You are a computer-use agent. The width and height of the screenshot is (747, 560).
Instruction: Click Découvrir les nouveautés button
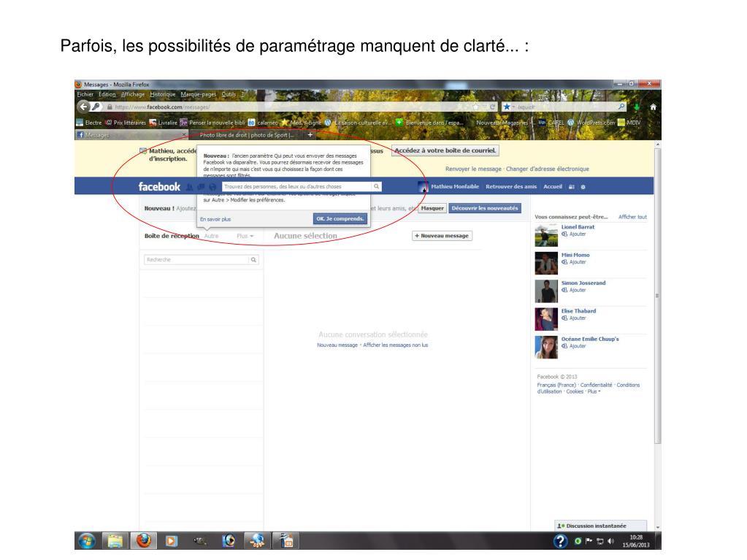[485, 208]
